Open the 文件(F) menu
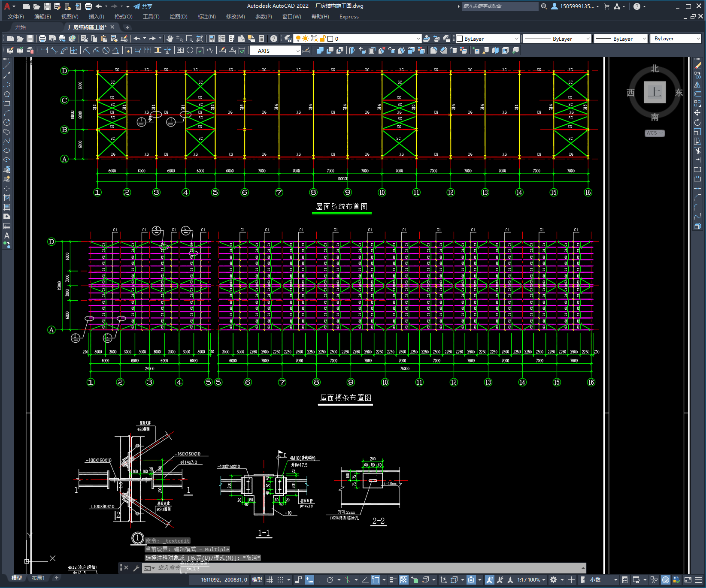The height and width of the screenshot is (588, 706). (x=16, y=17)
